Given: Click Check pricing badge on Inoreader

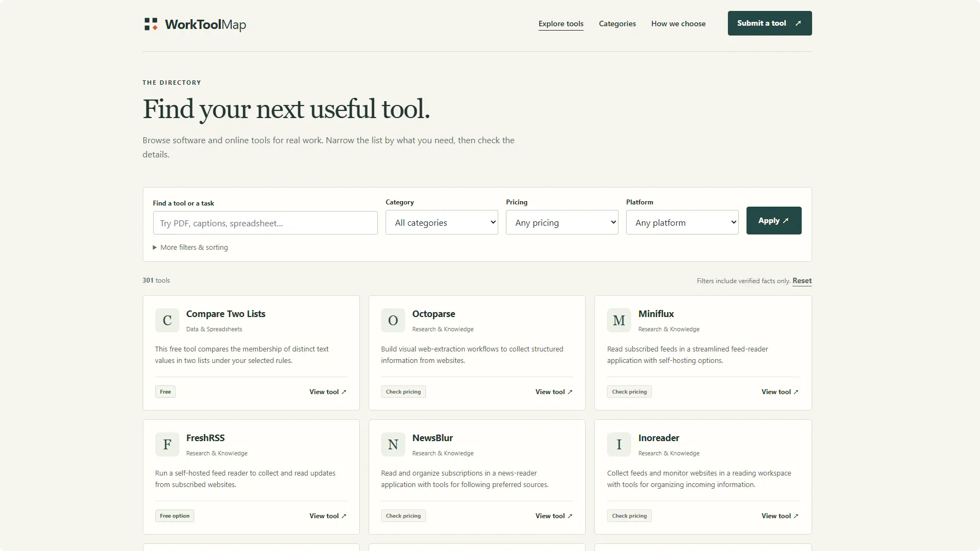Looking at the screenshot, I should tap(629, 516).
